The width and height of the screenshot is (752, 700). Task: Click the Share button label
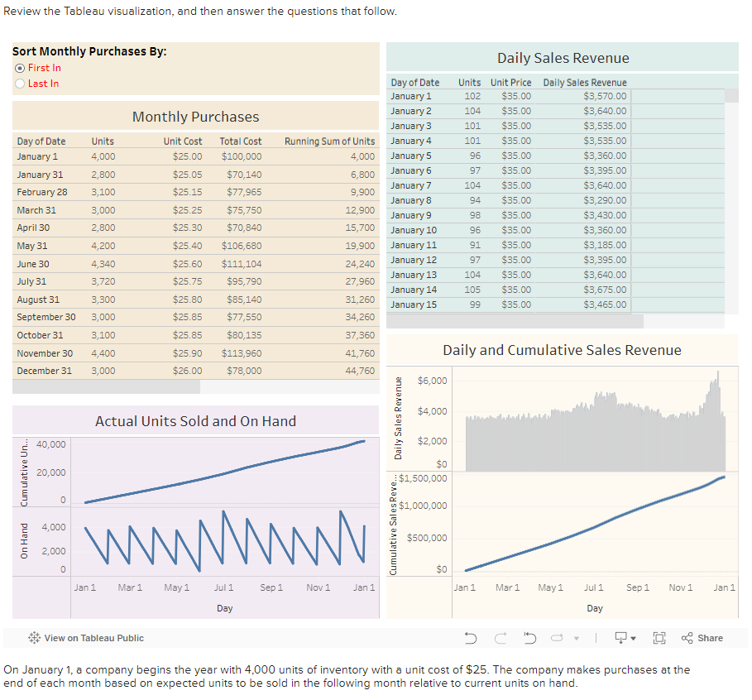click(x=712, y=638)
